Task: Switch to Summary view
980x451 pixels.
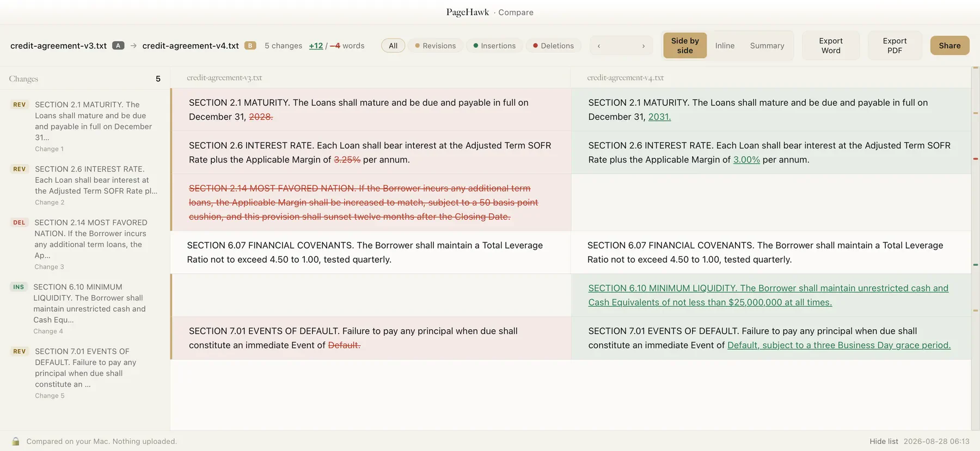Action: coord(767,46)
